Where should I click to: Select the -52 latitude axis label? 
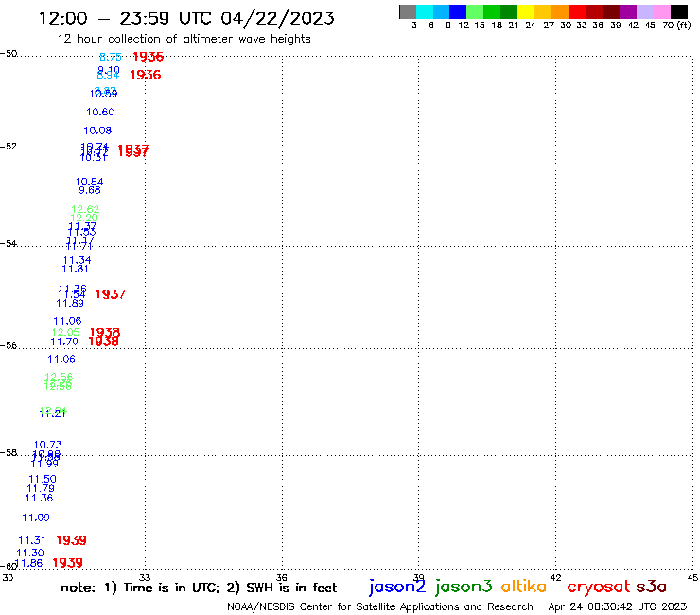9,147
